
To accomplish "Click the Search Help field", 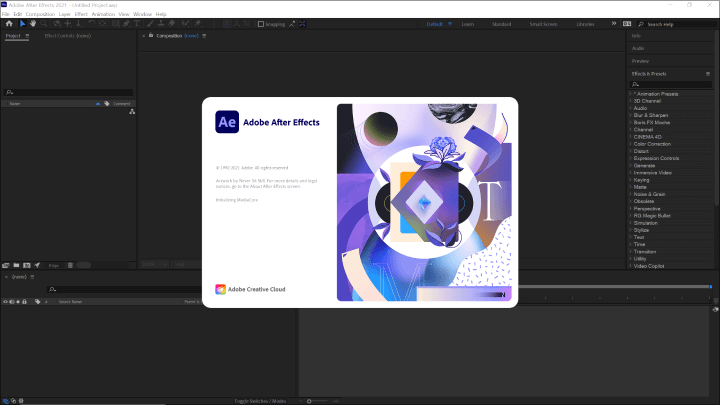I will (675, 24).
